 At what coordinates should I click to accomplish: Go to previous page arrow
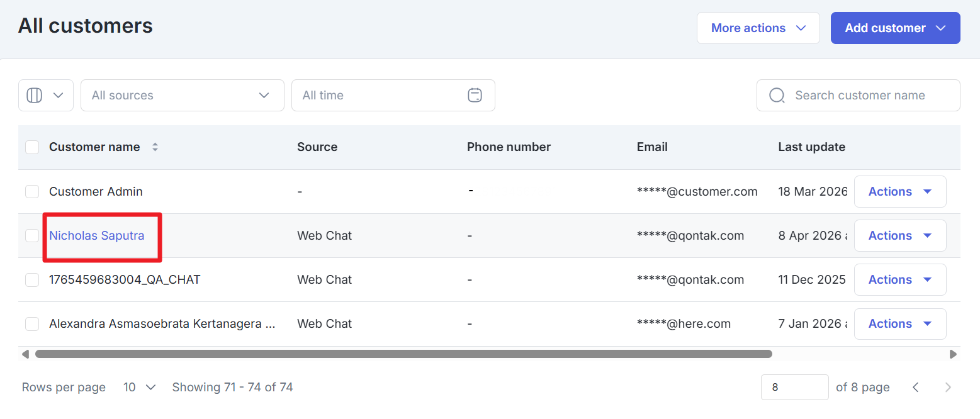click(x=916, y=388)
